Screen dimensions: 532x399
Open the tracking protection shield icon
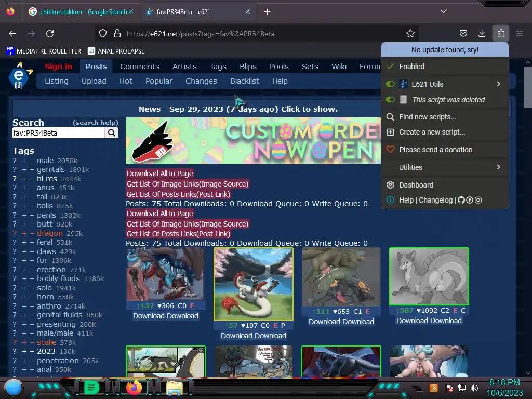pos(103,34)
